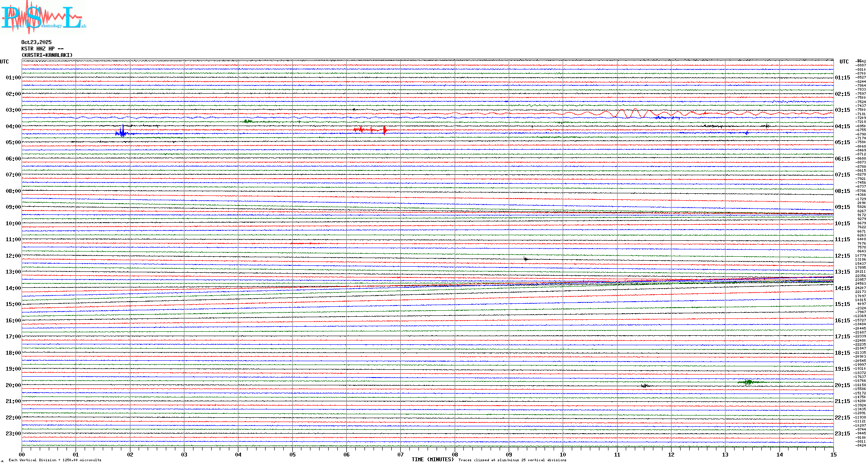Viewport: 868px width, 466px height.
Task: Click the 23:00 hour label on left
Action: (x=13, y=434)
